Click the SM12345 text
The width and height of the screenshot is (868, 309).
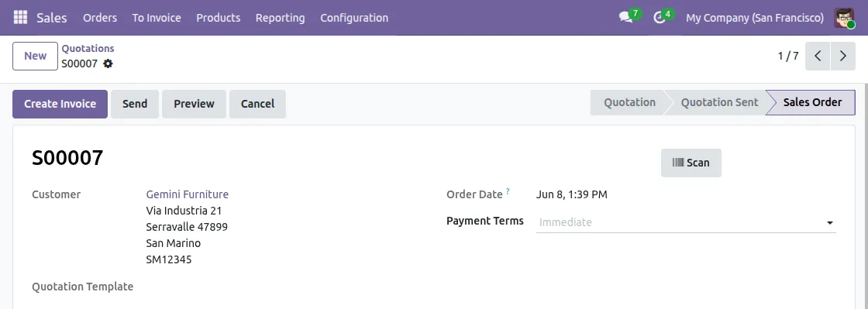click(169, 259)
